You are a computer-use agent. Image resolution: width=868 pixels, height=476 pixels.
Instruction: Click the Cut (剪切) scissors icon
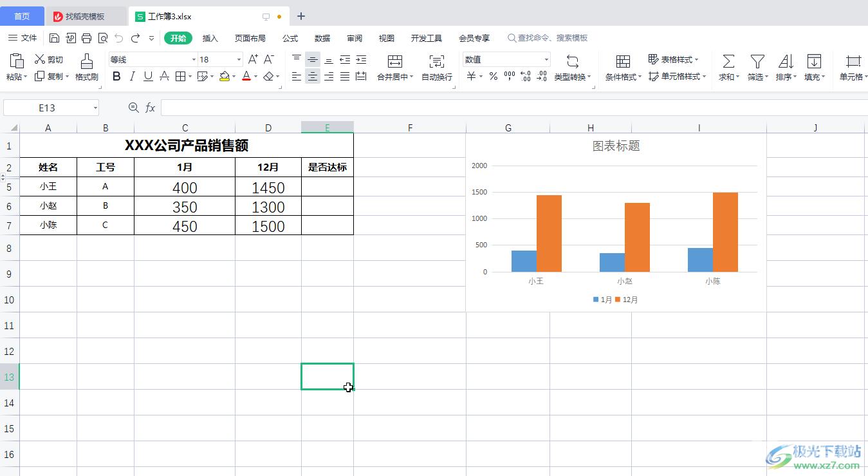point(40,59)
